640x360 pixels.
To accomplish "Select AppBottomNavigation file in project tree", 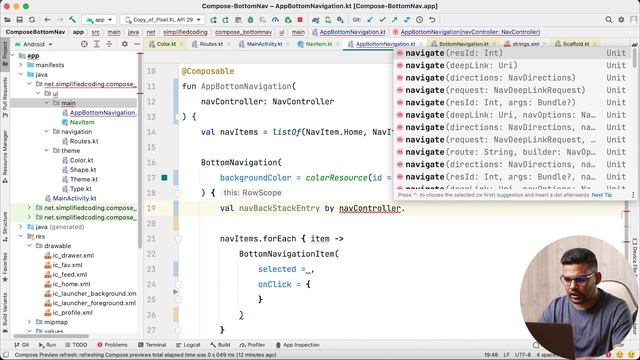I will tap(99, 113).
